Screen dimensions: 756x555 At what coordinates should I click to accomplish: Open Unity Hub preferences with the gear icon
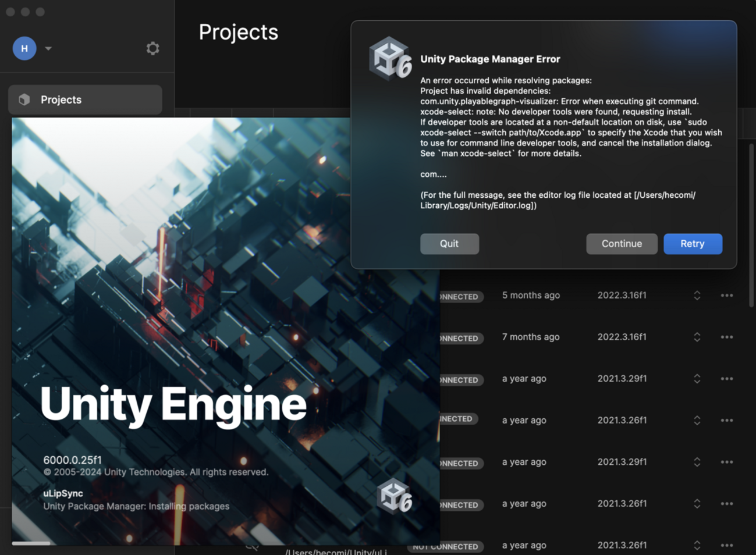pos(152,48)
